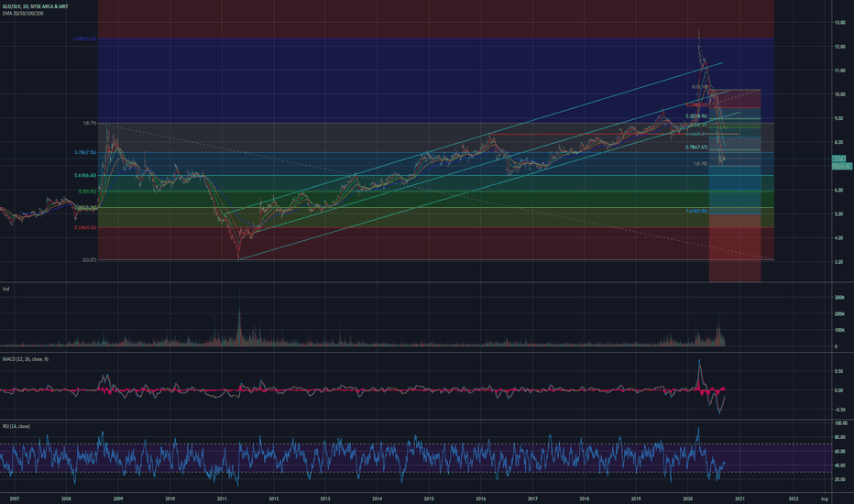This screenshot has height=504, width=854.
Task: Click the MACD (12, 26, close, 9) label
Action: (x=25, y=359)
